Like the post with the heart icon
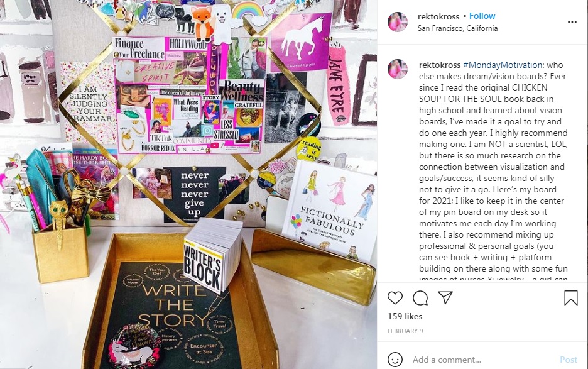Screen dimensions: 588x369 tap(395, 298)
